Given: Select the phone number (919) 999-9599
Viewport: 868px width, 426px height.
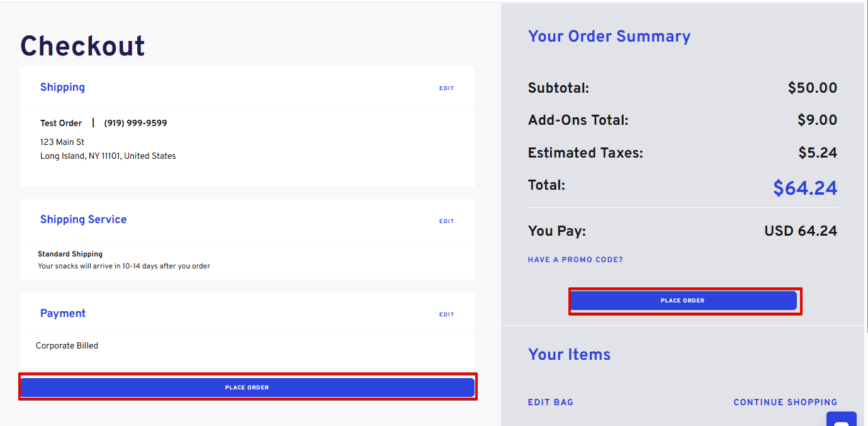Looking at the screenshot, I should click(x=135, y=124).
